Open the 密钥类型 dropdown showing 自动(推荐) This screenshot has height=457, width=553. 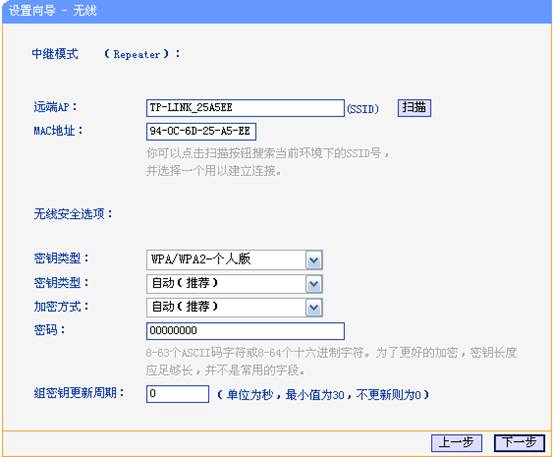click(x=235, y=284)
